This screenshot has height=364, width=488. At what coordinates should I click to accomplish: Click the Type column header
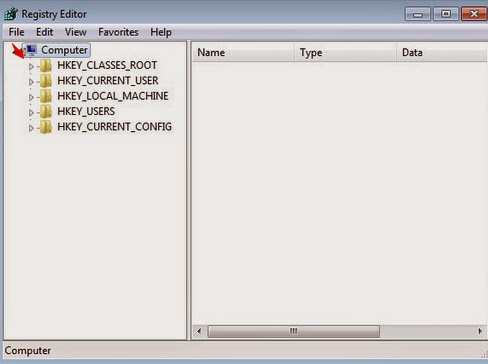point(345,52)
